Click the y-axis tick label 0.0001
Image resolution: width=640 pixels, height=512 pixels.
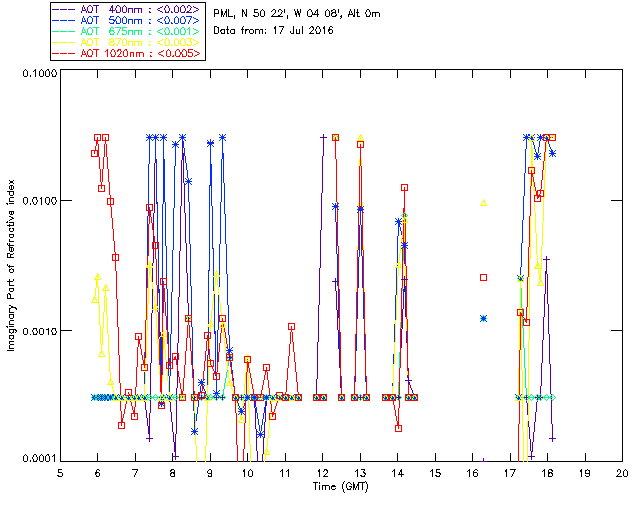(40, 459)
